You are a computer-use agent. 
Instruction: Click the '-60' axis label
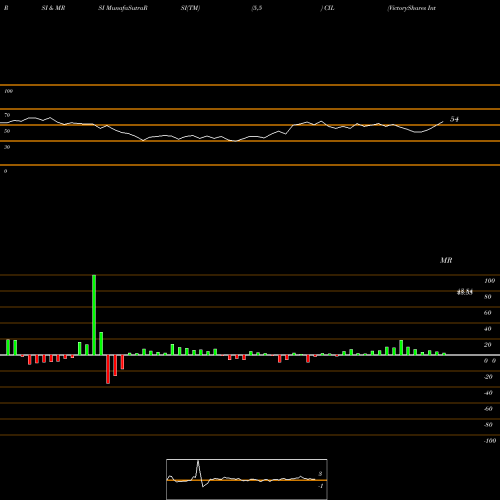pos(488,409)
